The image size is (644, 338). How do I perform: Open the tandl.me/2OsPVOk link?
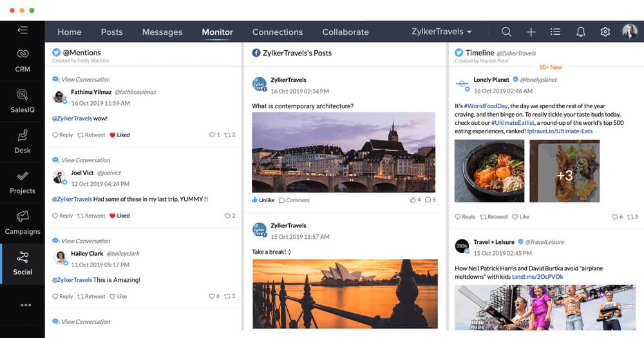click(537, 277)
